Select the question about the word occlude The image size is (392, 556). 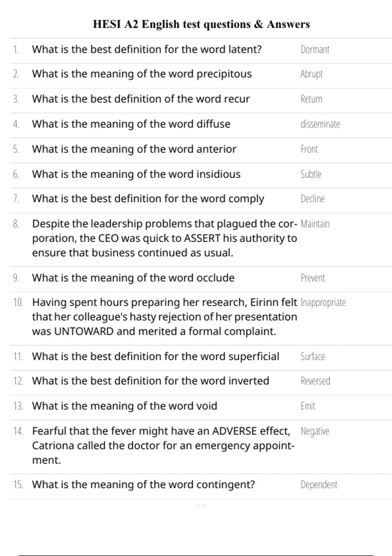pyautogui.click(x=133, y=278)
